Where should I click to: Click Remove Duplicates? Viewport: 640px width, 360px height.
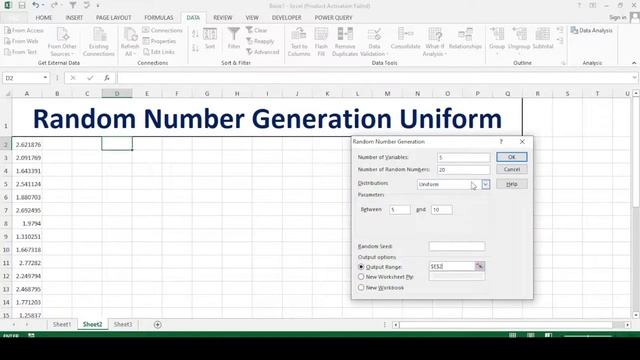345,42
